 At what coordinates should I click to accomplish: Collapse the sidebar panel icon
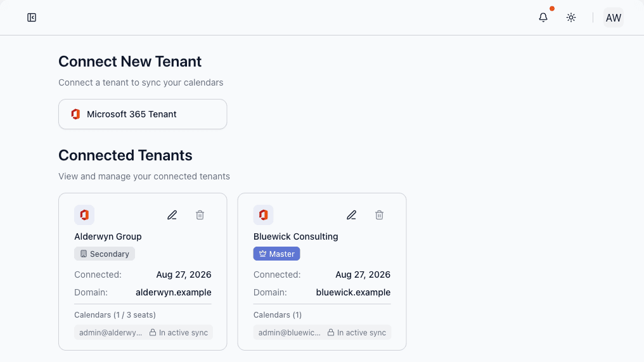tap(32, 18)
